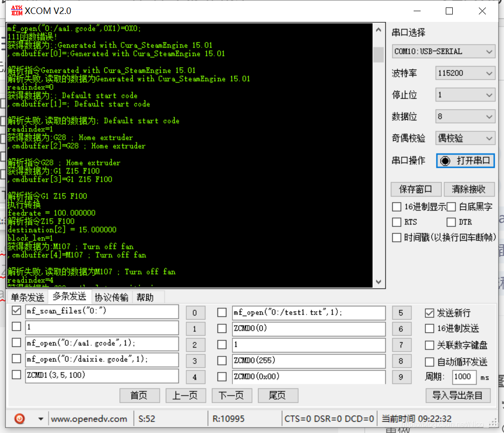Click the ZCMD0(255) input field

coord(308,361)
